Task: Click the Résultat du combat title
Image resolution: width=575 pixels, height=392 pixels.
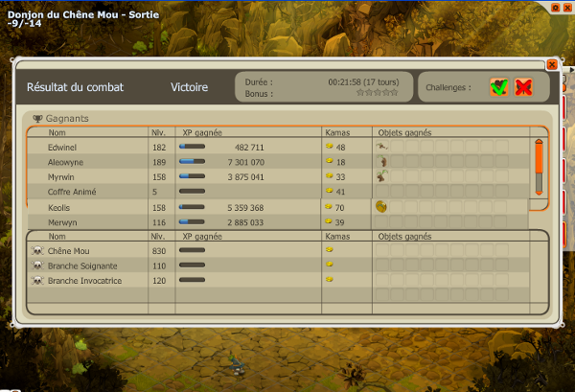Action: [75, 87]
